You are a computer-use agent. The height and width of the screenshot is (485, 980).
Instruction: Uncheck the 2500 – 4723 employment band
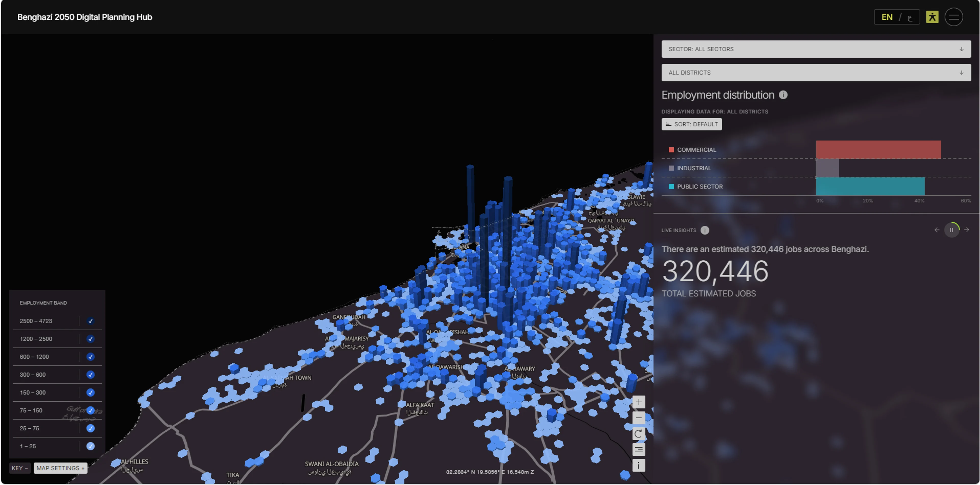(90, 321)
